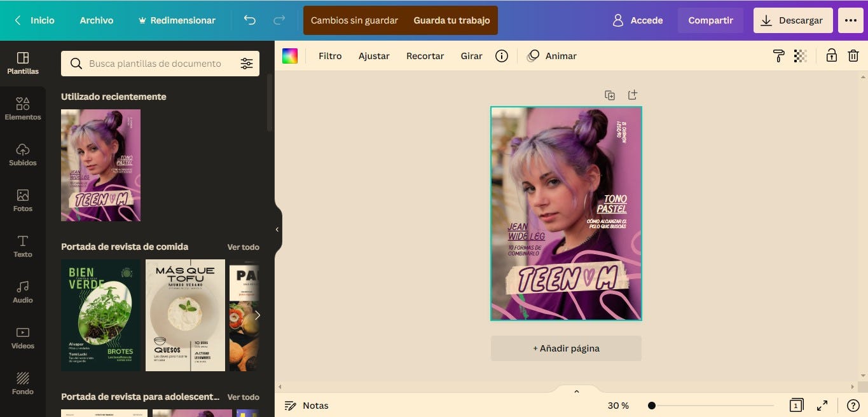
Task: Duplicate the current page
Action: click(609, 95)
